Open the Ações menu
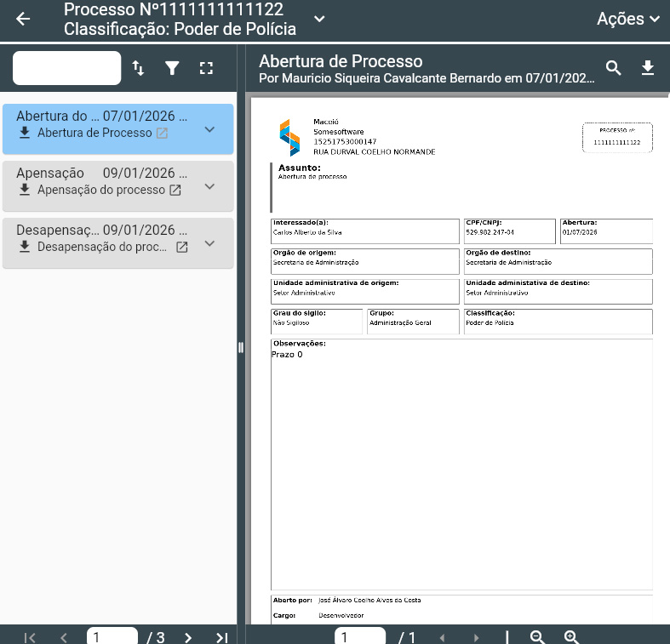The image size is (670, 644). click(628, 19)
